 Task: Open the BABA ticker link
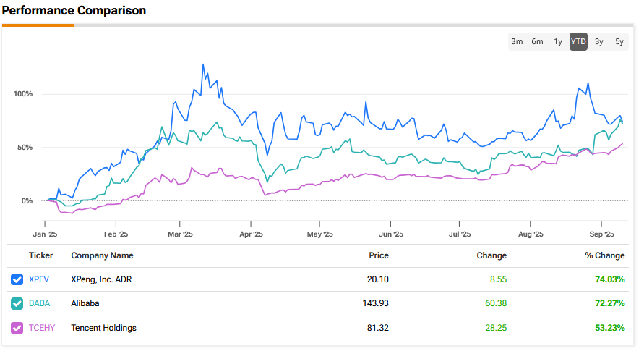pos(40,303)
